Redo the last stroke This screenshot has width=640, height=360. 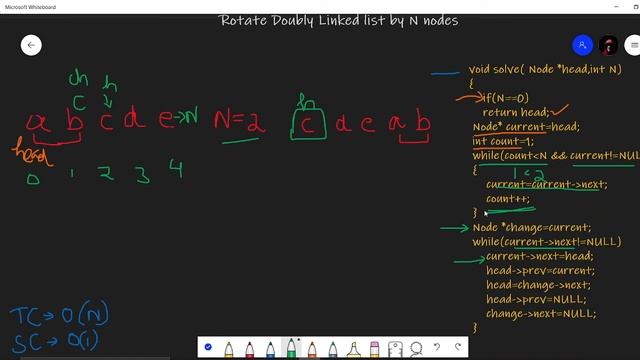point(458,347)
